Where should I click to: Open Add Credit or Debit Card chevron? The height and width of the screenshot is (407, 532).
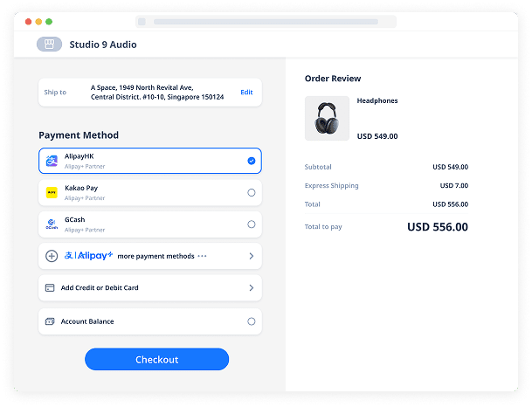point(252,288)
